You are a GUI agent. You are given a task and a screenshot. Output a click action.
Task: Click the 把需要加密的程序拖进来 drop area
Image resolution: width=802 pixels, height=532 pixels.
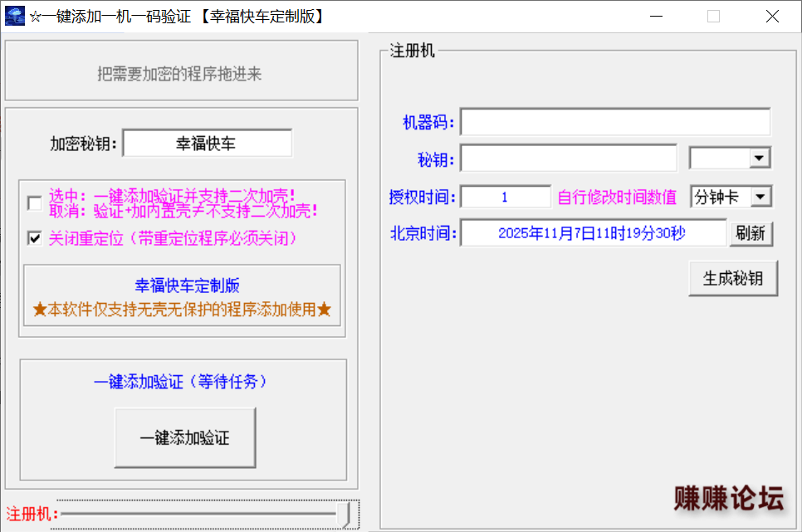[181, 74]
